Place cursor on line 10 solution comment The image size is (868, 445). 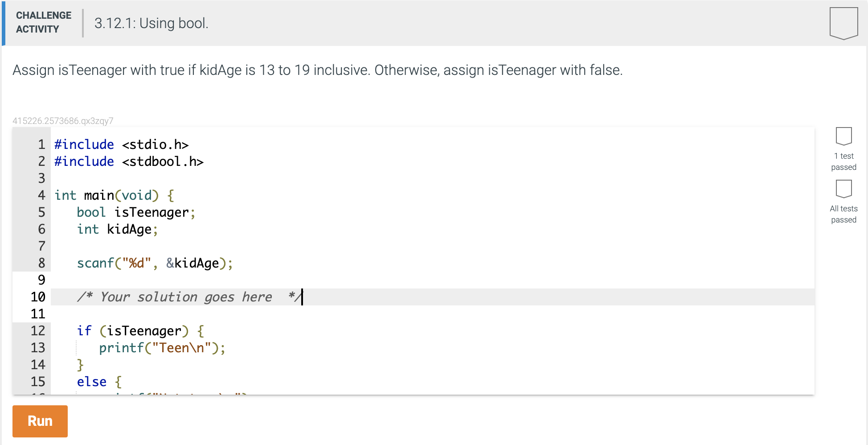coord(189,297)
